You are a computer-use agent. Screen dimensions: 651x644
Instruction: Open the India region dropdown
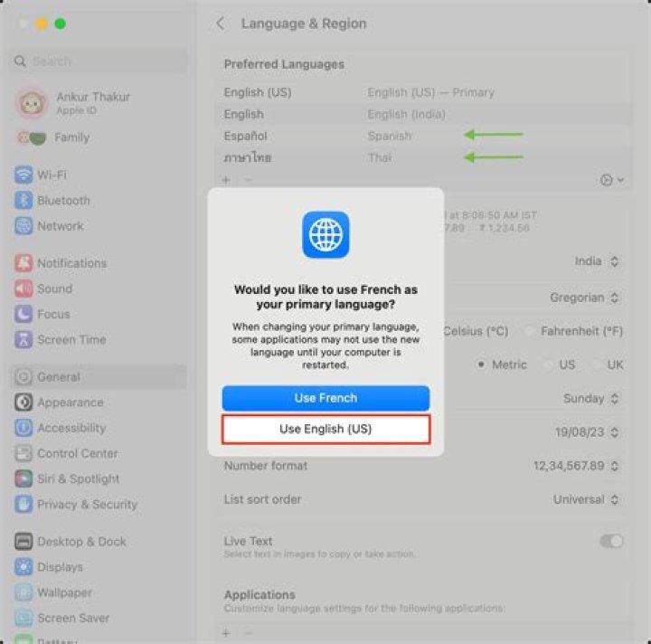(x=597, y=261)
